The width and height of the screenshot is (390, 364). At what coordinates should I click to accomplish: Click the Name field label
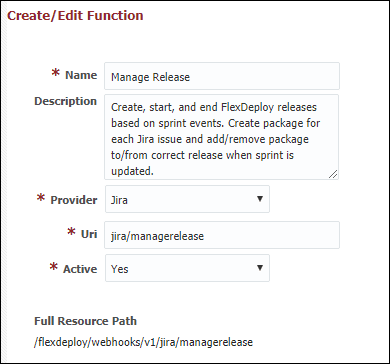click(81, 75)
